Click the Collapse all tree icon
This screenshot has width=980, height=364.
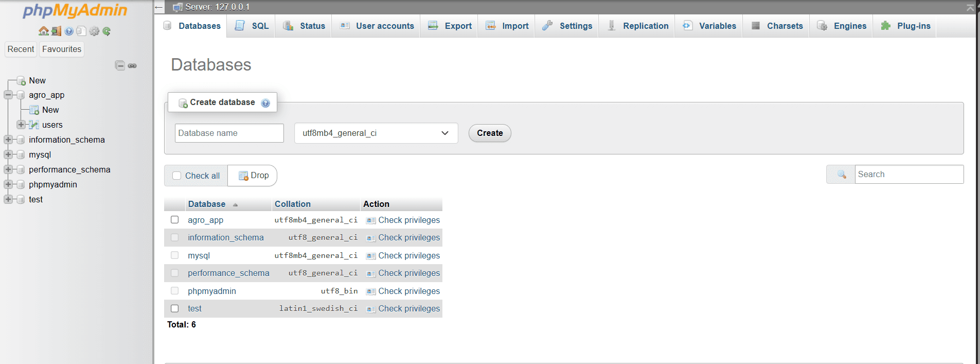tap(120, 65)
